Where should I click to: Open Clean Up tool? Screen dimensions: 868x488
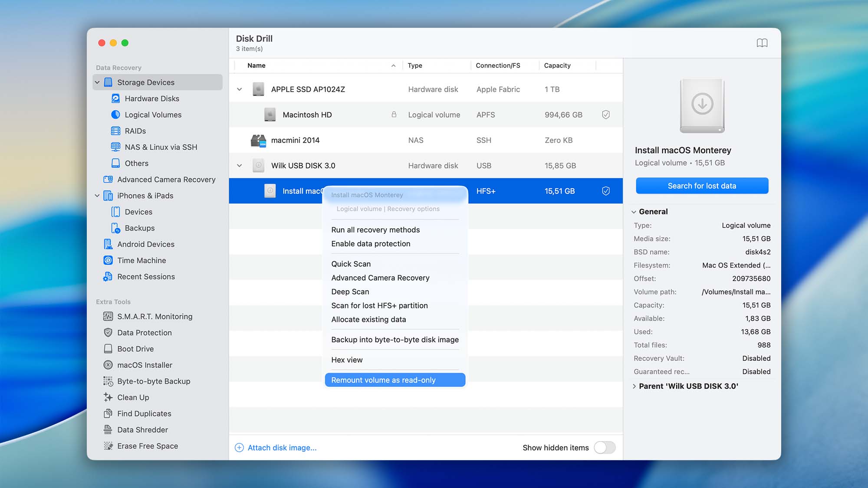pyautogui.click(x=133, y=397)
